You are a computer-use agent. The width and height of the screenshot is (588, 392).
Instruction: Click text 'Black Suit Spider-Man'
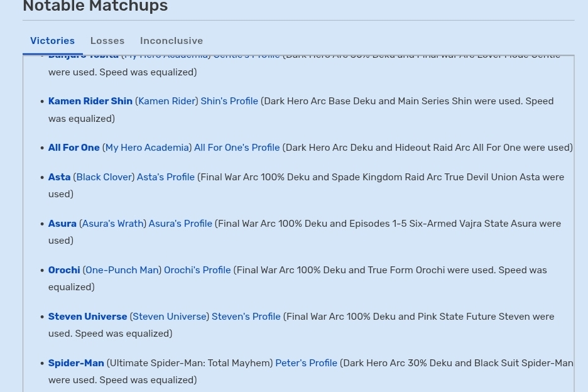pos(523,362)
